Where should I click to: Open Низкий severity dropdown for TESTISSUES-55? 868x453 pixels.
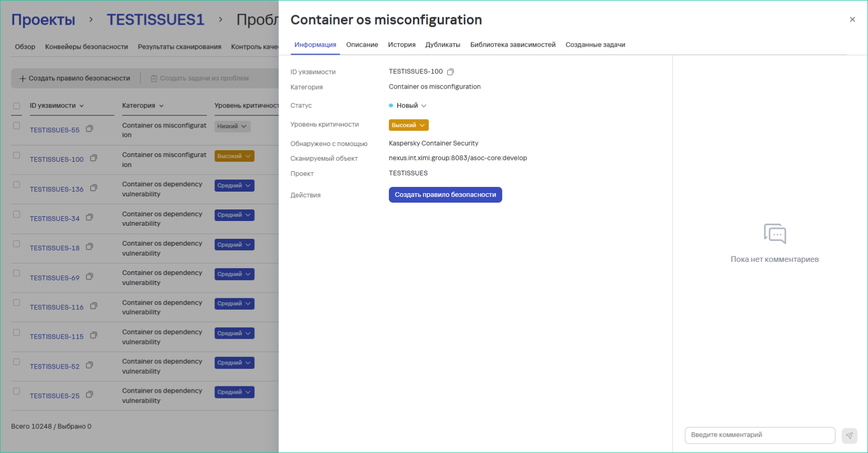232,127
